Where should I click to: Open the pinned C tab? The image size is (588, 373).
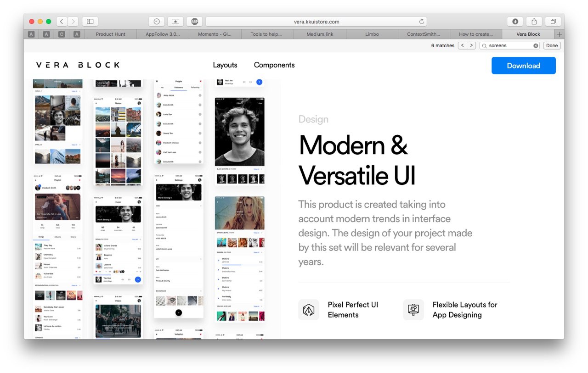pos(62,34)
